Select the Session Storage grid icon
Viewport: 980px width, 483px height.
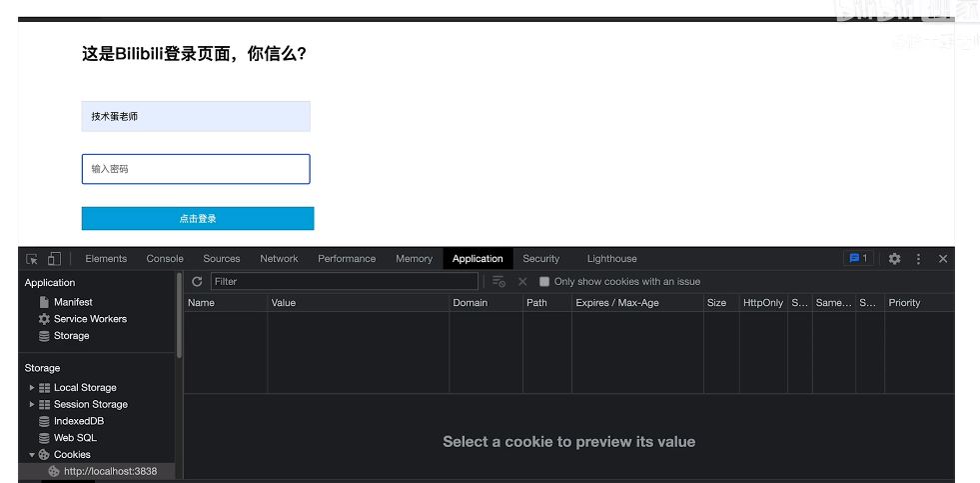coord(44,405)
